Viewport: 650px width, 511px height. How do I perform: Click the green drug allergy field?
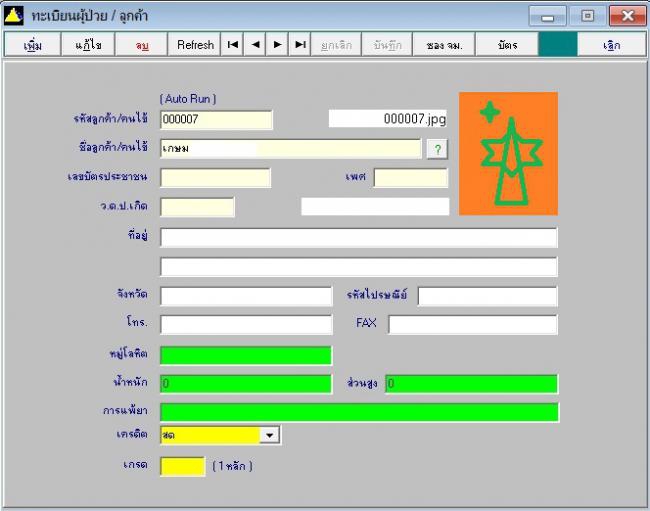(359, 412)
